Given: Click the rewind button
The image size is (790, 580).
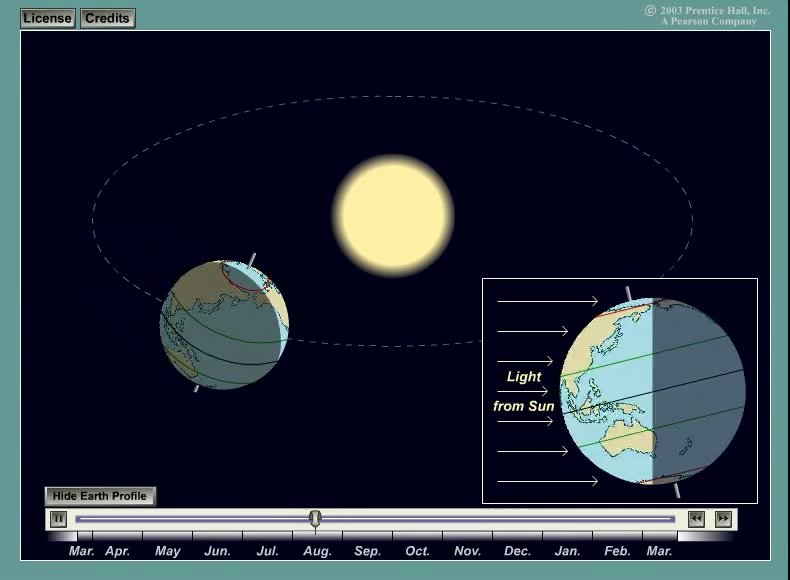Looking at the screenshot, I should (696, 519).
